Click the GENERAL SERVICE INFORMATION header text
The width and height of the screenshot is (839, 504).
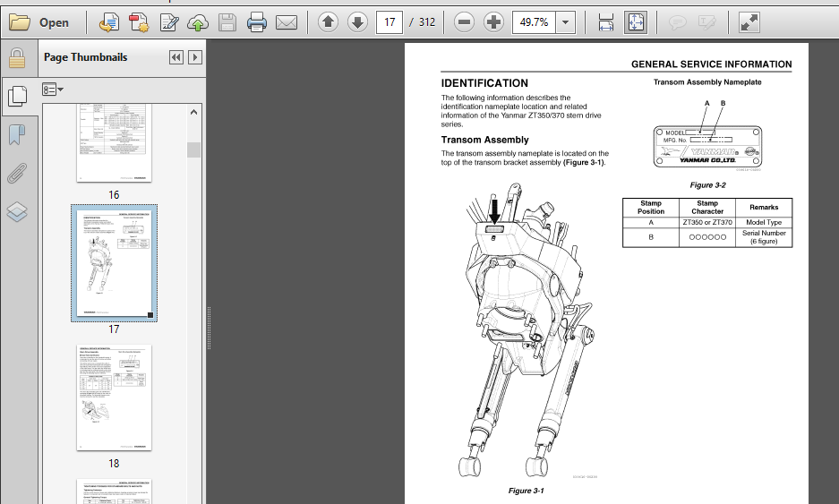point(711,64)
